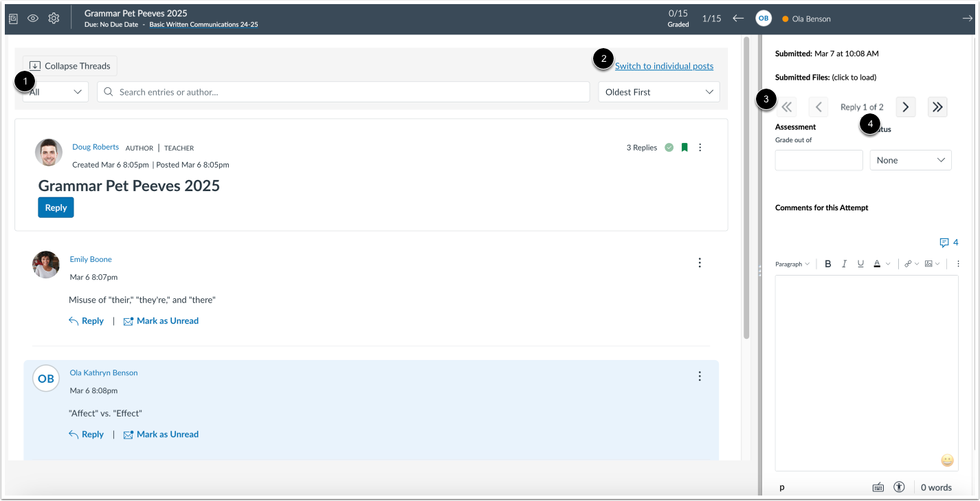The image size is (980, 501).
Task: Open more editor options kebab
Action: click(x=958, y=264)
